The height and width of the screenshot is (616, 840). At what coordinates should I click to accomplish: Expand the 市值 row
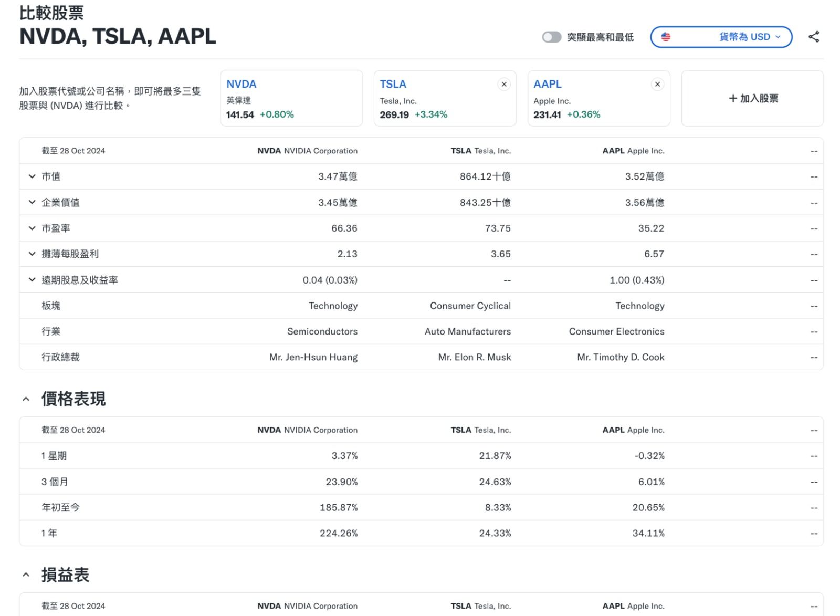click(x=32, y=176)
